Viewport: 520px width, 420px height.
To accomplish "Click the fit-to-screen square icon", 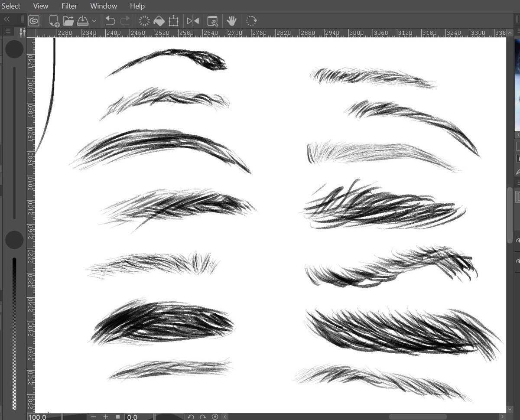I will tap(117, 417).
